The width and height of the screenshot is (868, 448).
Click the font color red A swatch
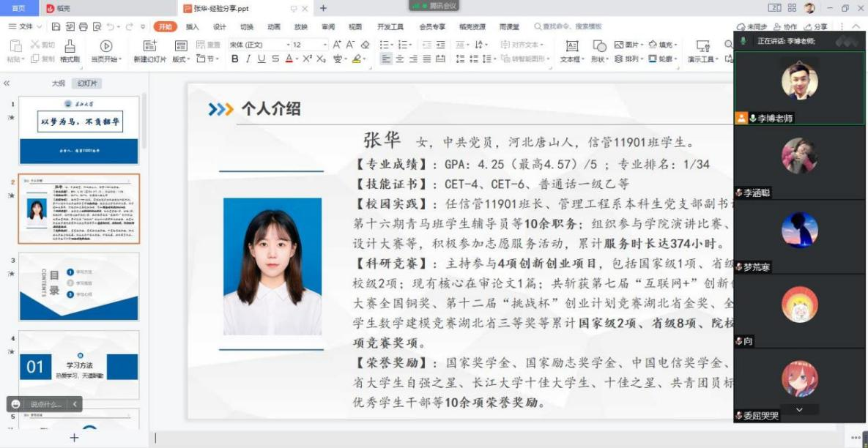289,59
